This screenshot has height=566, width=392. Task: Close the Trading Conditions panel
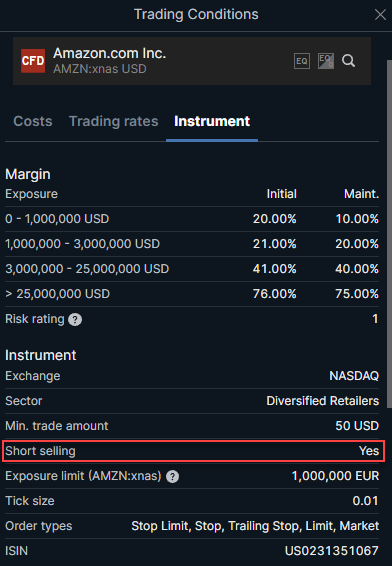[380, 15]
